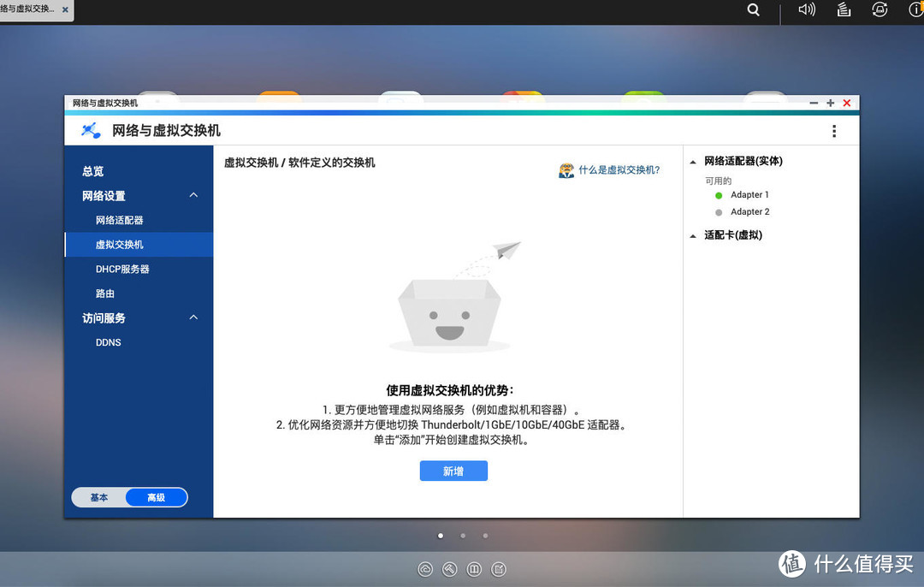Viewport: 924px width, 587px height.
Task: Click the first round icon in bottom dock
Action: 425,569
